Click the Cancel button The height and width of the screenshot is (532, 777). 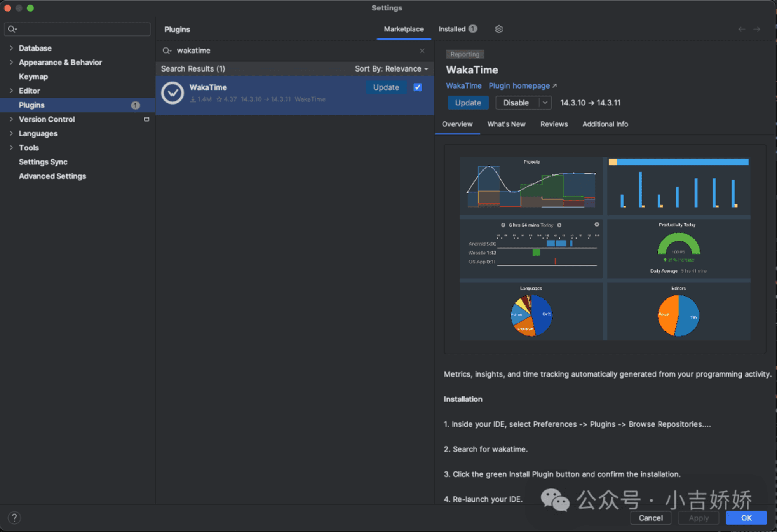point(651,518)
